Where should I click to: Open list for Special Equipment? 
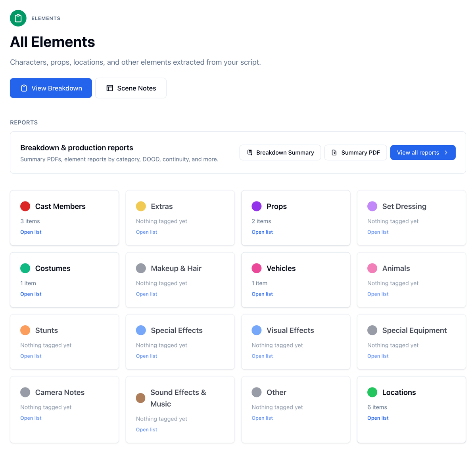coord(378,356)
